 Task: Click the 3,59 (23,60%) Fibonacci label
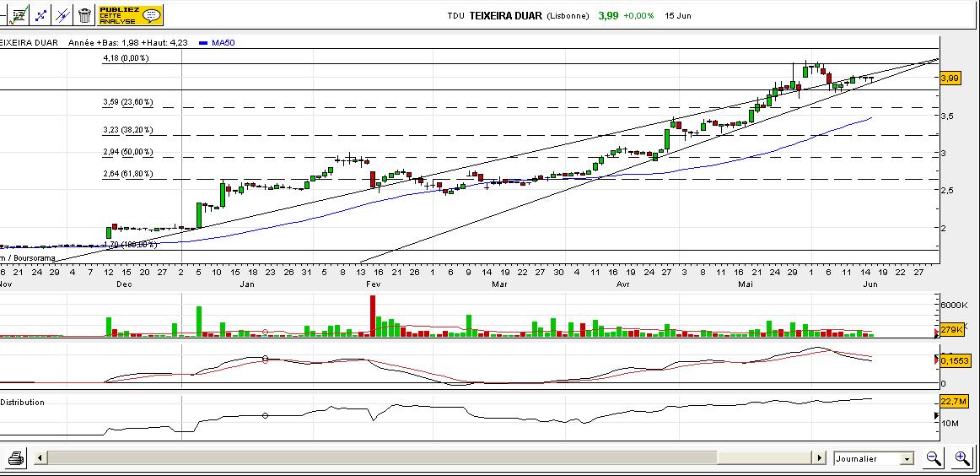click(128, 102)
